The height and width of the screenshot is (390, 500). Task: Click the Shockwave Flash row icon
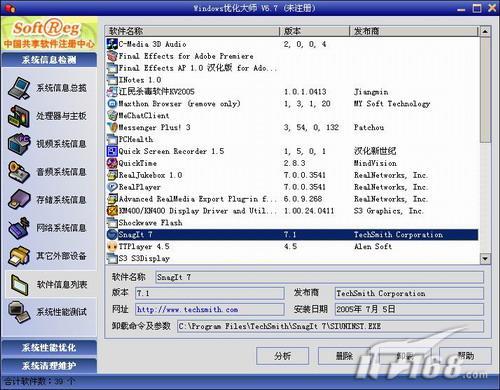tap(112, 223)
